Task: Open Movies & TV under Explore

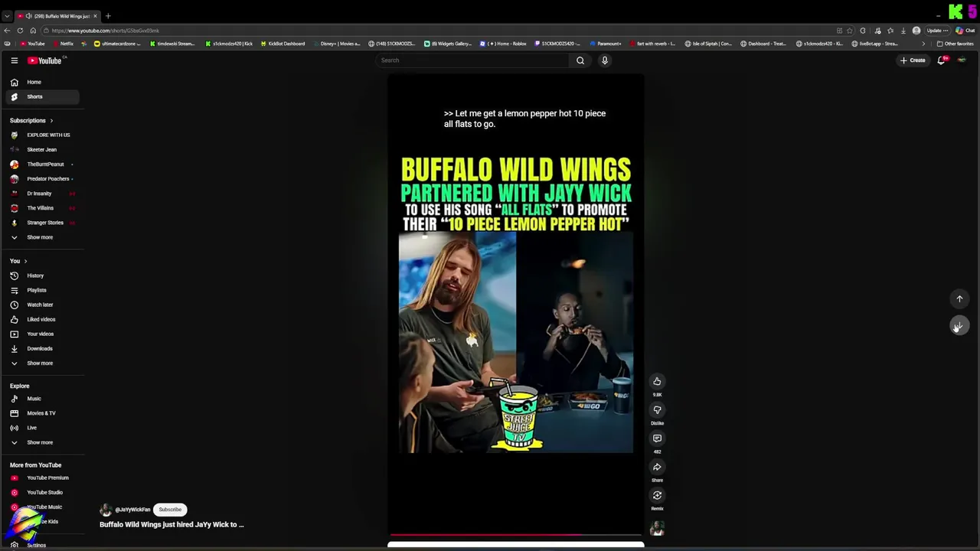Action: point(43,413)
